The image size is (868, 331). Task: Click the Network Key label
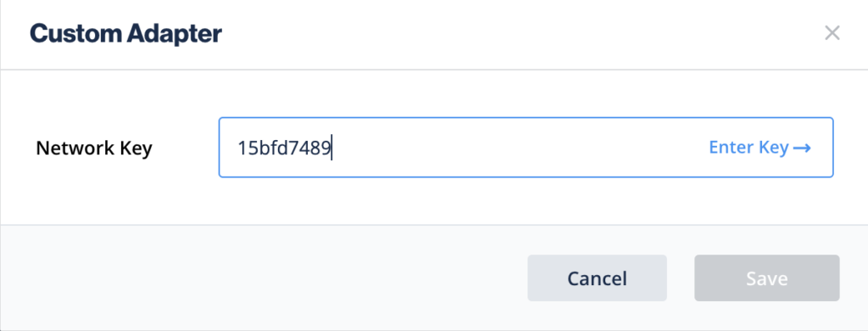pyautogui.click(x=94, y=149)
